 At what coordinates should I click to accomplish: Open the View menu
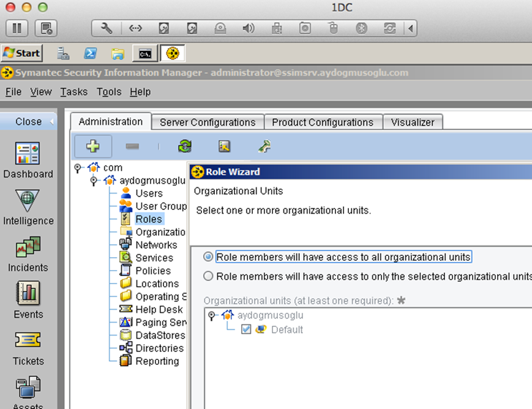[x=41, y=92]
